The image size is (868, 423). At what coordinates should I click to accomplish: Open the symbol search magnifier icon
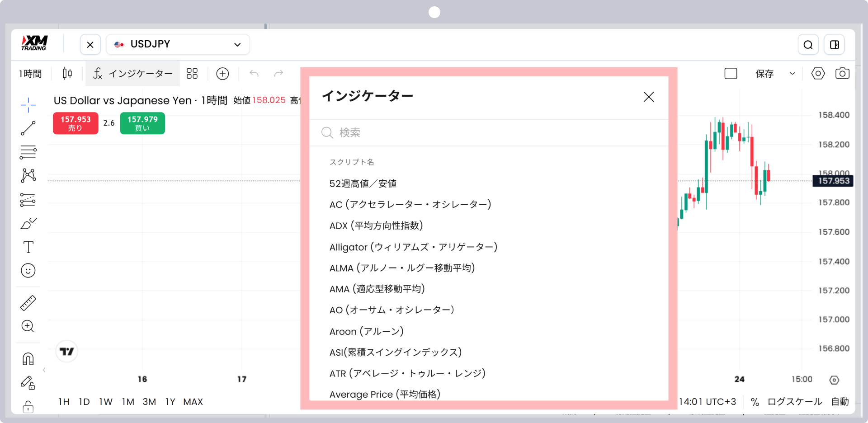(x=808, y=45)
